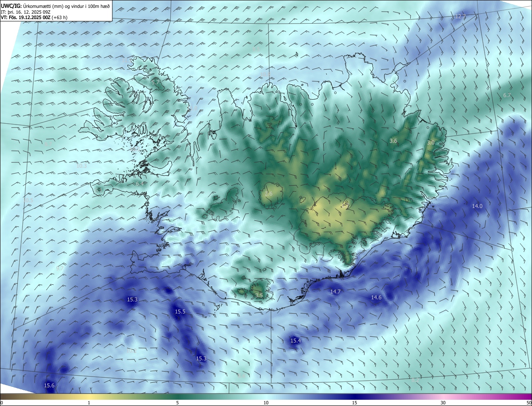Click the faint 10.8 value label
The image size is (532, 406).
pos(265,75)
